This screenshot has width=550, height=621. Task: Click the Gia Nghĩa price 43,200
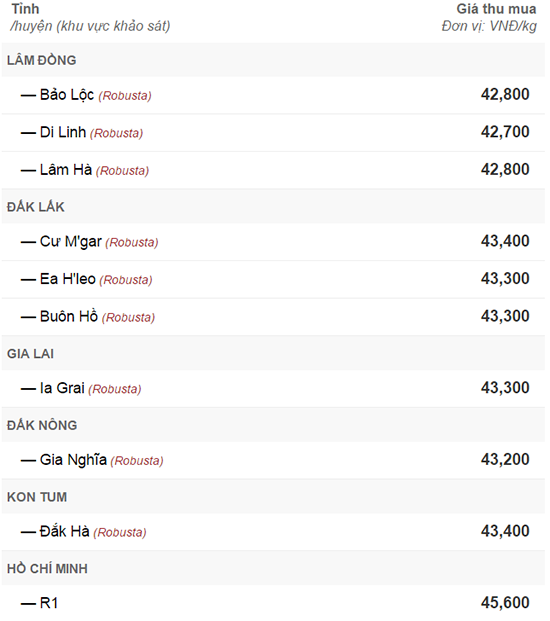coord(505,459)
